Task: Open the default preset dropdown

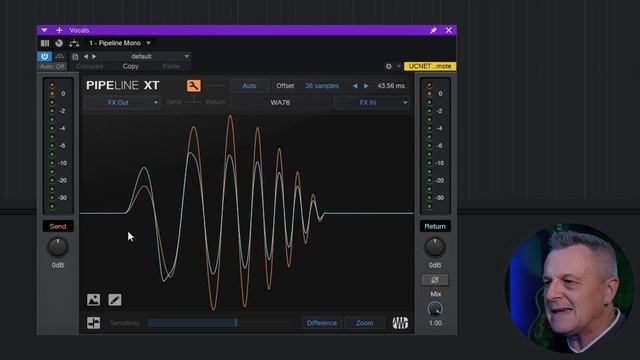Action: [144, 57]
